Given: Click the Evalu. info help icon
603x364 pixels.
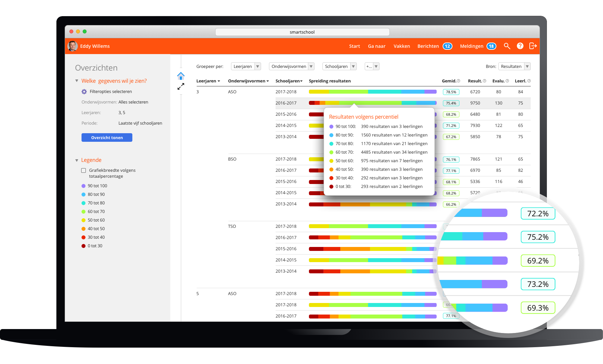Looking at the screenshot, I should click(507, 81).
